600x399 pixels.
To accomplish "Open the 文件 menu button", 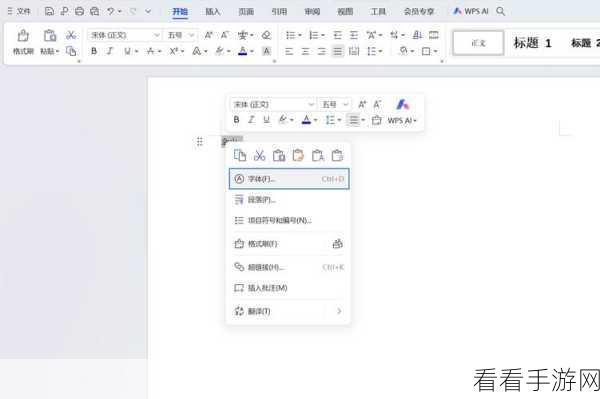I will pyautogui.click(x=19, y=11).
